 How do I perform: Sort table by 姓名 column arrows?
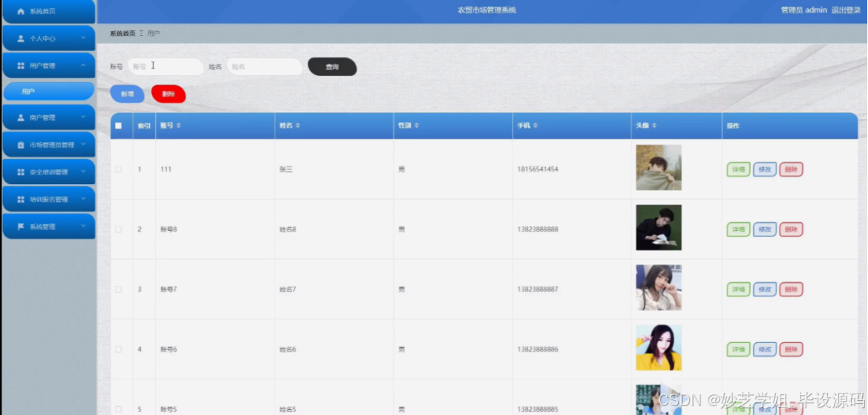(297, 125)
